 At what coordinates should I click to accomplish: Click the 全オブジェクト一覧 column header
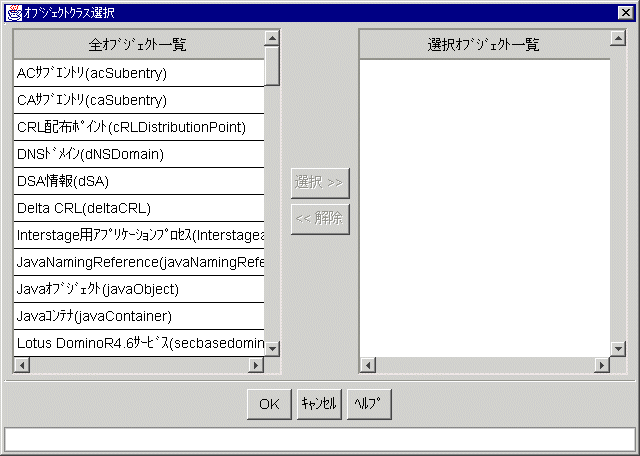coord(139,44)
